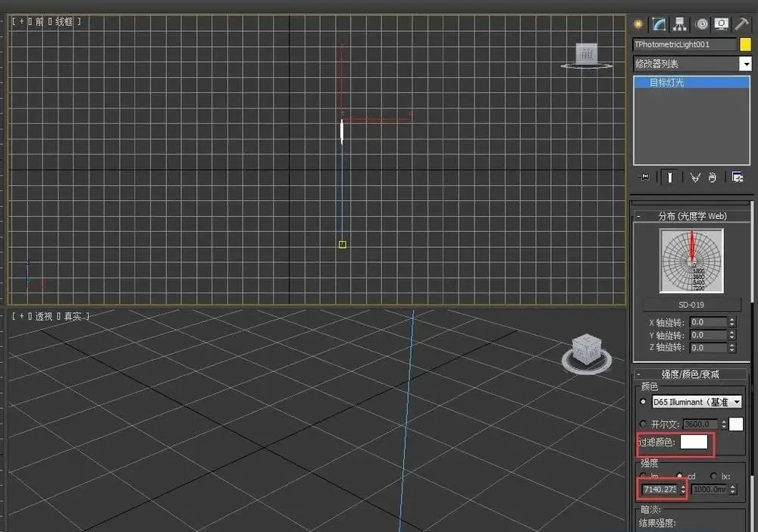Click the command panel vertical scrollbar
The image size is (758, 532).
[x=752, y=368]
